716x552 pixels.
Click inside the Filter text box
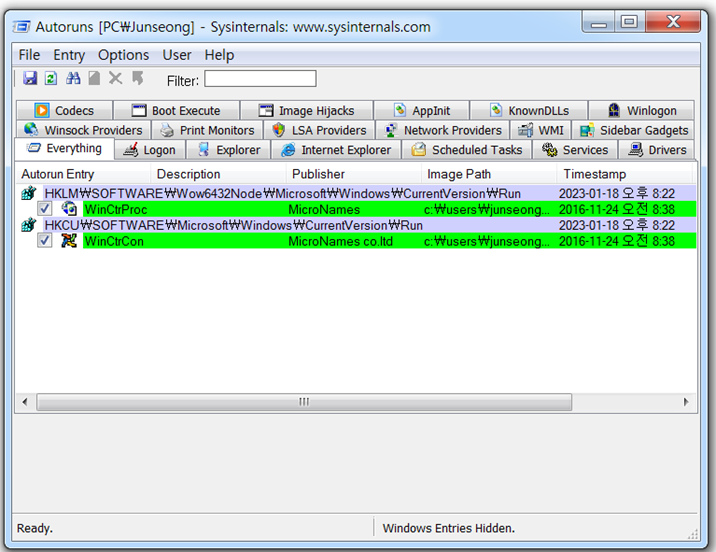tap(260, 79)
